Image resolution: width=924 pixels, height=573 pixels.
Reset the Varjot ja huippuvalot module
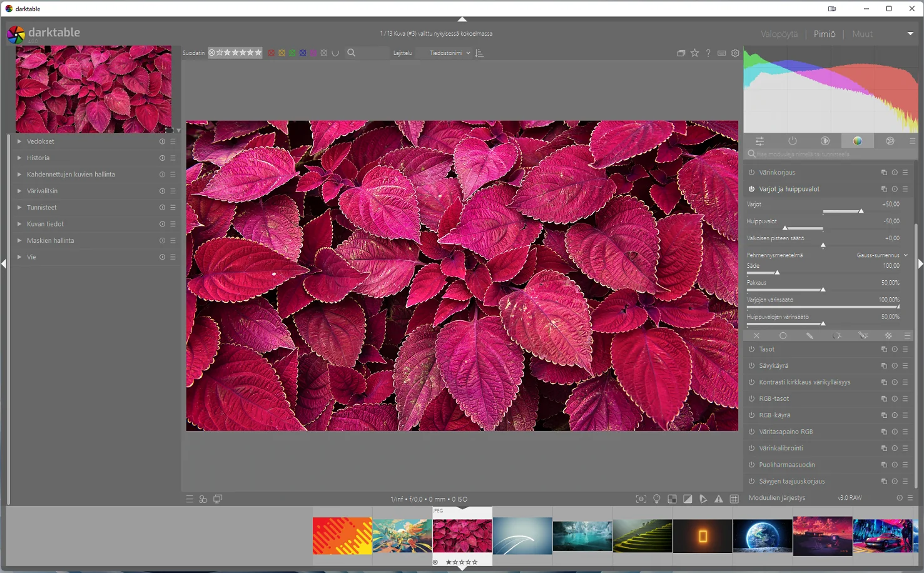pyautogui.click(x=895, y=189)
